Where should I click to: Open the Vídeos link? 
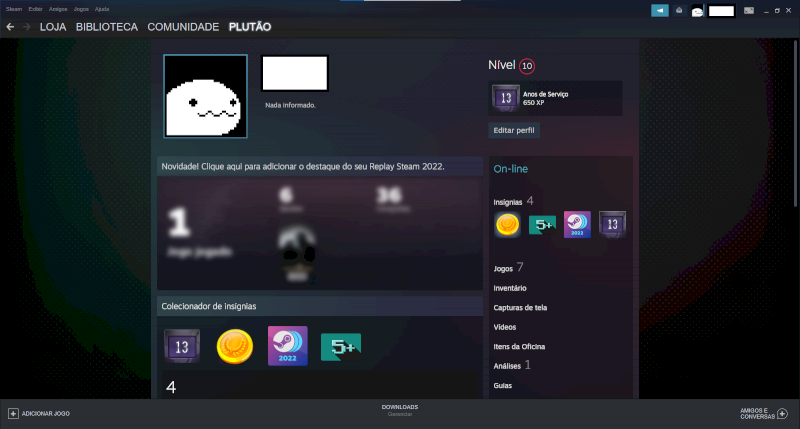(x=505, y=327)
